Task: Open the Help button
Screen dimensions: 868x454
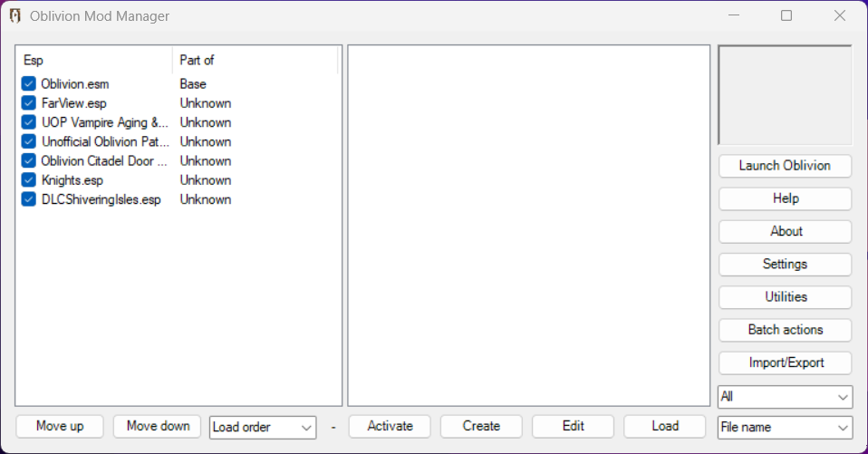Action: click(x=785, y=198)
